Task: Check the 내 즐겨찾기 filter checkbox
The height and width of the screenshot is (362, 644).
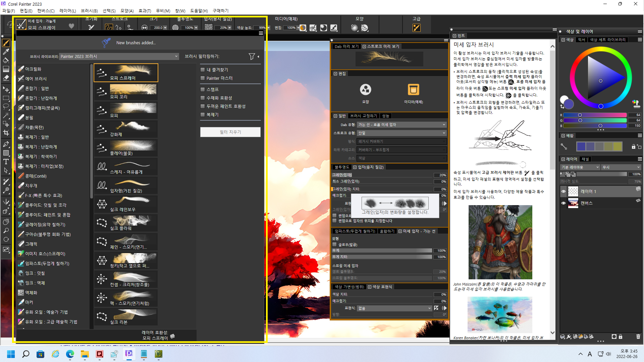Action: [x=203, y=70]
